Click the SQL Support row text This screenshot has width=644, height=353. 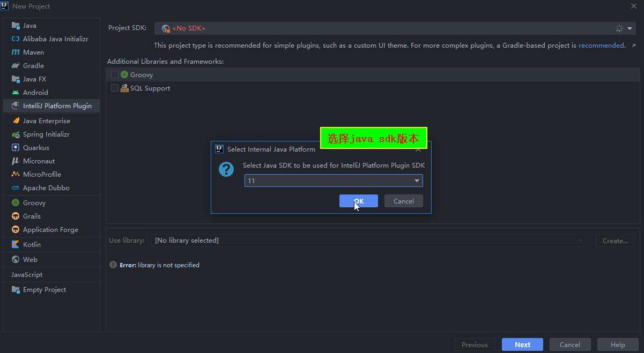150,88
